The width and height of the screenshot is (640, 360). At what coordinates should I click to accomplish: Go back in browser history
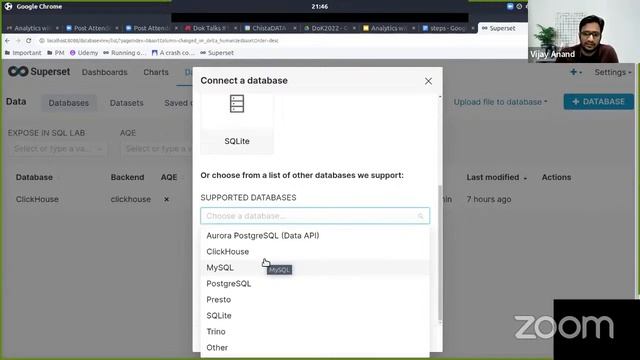click(x=7, y=40)
